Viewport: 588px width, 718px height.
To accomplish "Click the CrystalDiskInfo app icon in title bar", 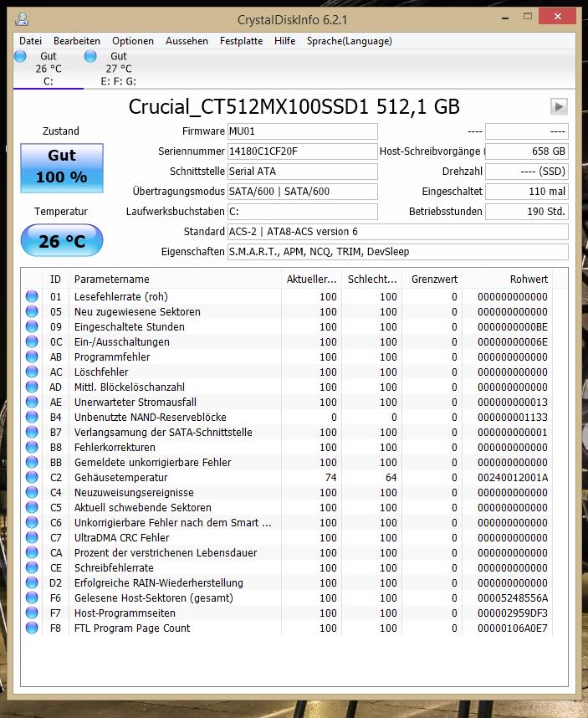I will pos(22,20).
